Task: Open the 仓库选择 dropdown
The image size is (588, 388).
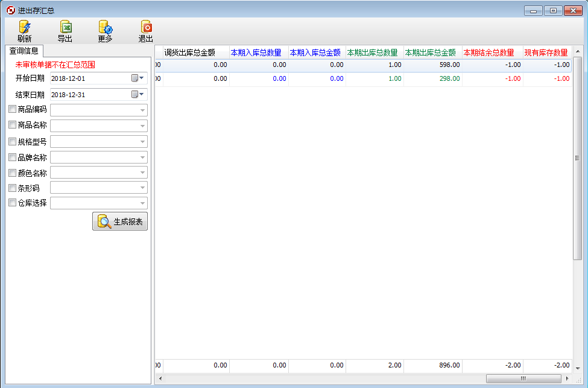Action: coord(142,203)
